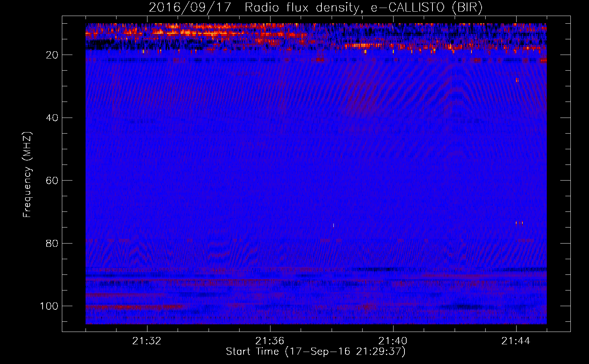589x364 pixels.
Task: Click the bright spike near 75 MHz at 21:38
Action: pyautogui.click(x=333, y=225)
